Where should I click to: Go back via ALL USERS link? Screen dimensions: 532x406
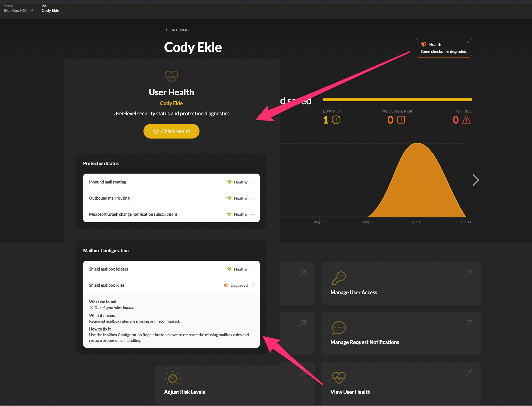point(177,30)
